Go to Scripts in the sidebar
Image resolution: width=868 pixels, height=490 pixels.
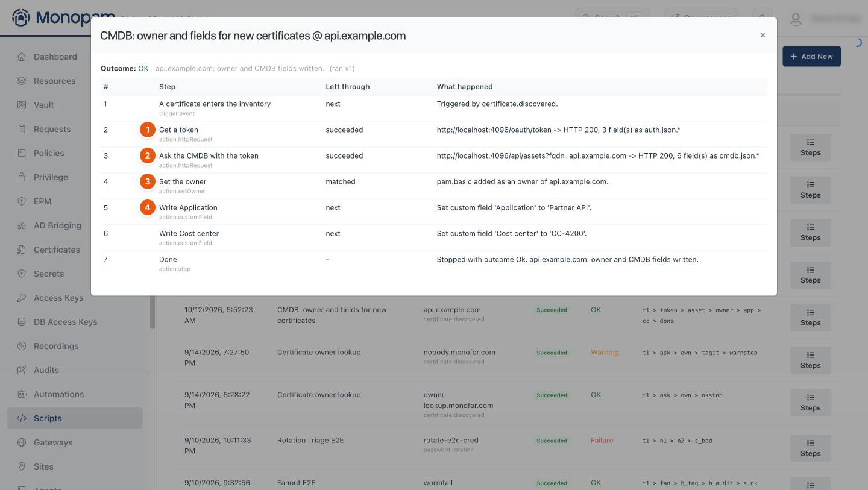click(x=75, y=418)
